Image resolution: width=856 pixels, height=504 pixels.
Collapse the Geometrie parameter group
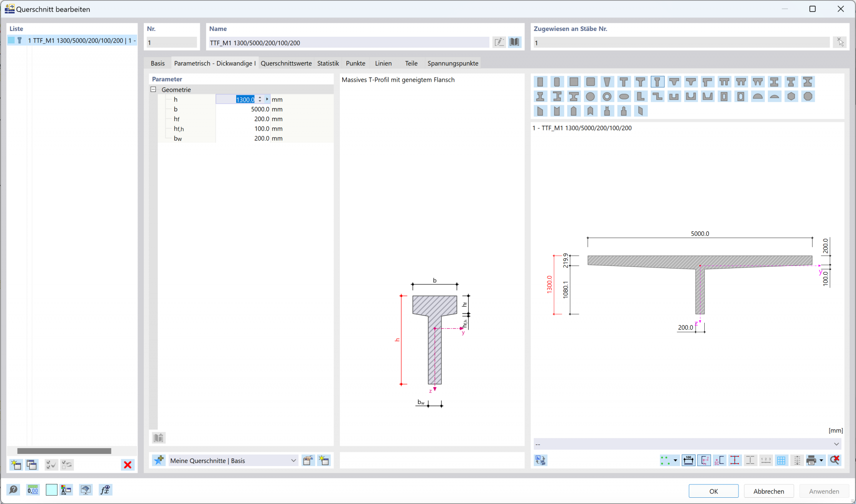[153, 89]
